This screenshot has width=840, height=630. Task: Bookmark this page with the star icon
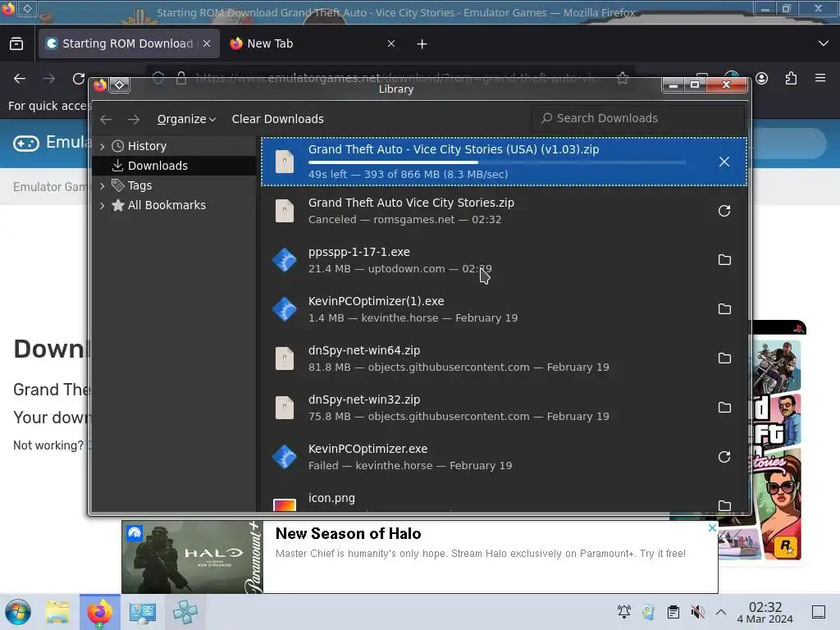click(x=623, y=78)
